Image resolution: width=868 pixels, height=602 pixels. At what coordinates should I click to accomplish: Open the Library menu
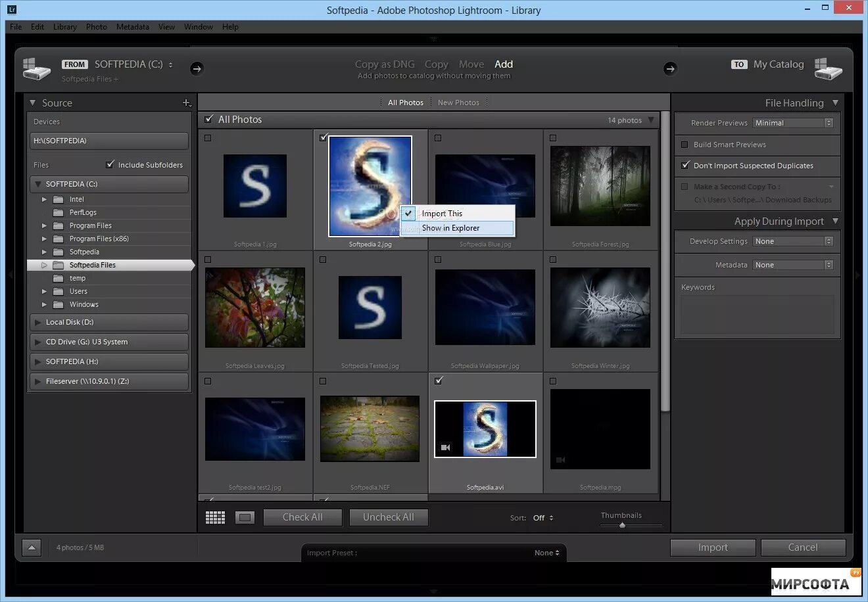pyautogui.click(x=64, y=27)
